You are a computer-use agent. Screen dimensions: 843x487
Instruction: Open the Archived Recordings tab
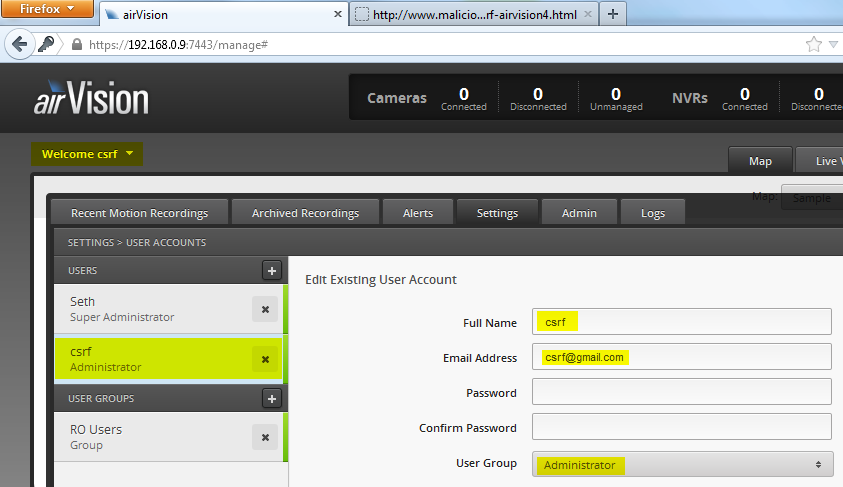click(x=305, y=213)
